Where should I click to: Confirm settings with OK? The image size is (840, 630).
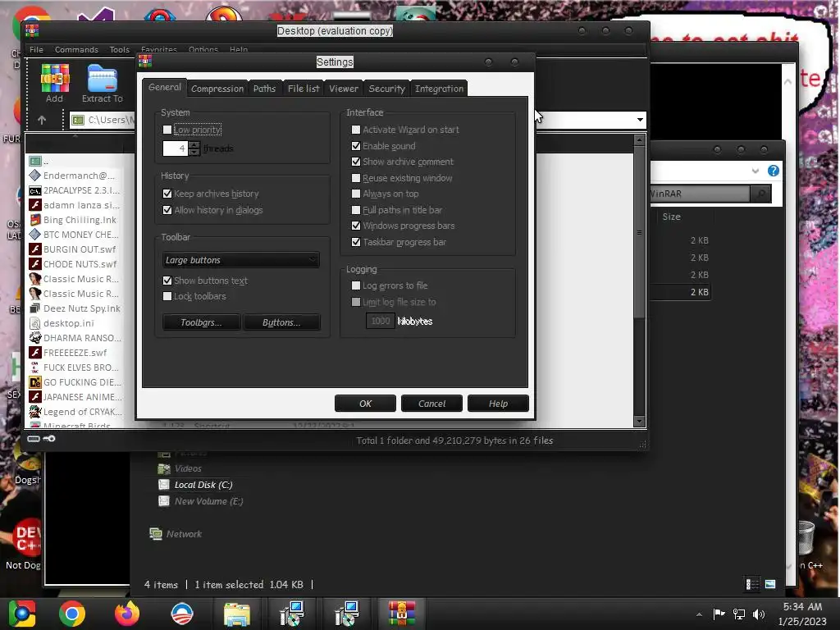[365, 404]
